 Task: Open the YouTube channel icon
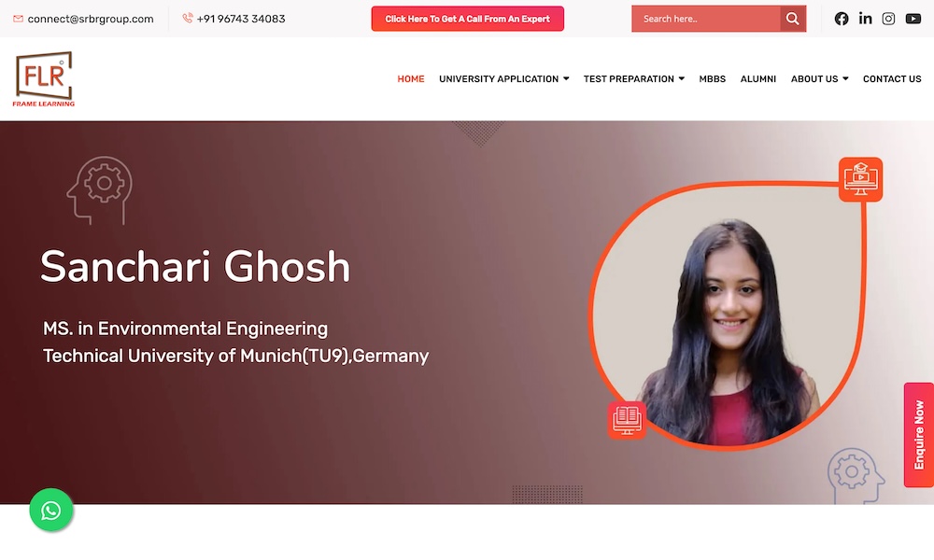(913, 19)
